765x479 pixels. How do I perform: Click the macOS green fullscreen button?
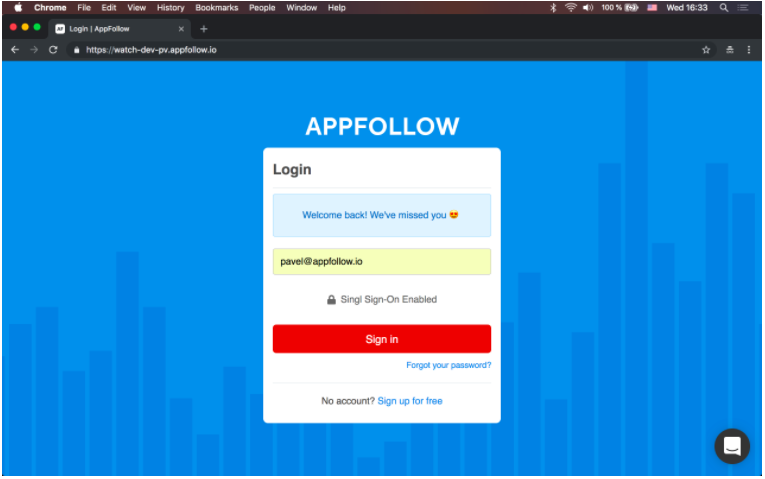37,27
